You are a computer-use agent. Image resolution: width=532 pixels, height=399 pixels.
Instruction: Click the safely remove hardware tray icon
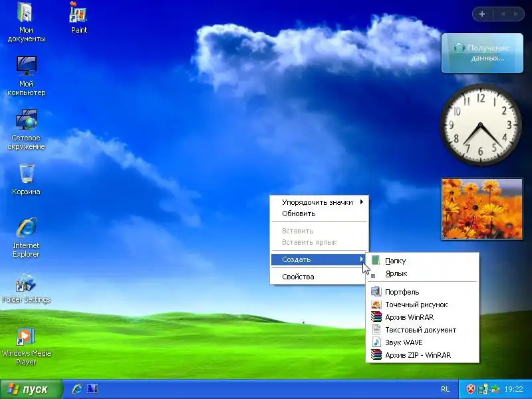(495, 389)
